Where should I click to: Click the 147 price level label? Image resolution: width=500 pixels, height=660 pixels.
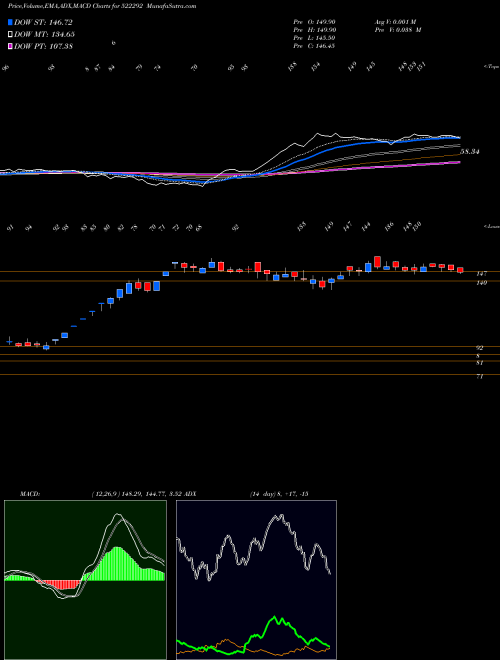pyautogui.click(x=481, y=274)
